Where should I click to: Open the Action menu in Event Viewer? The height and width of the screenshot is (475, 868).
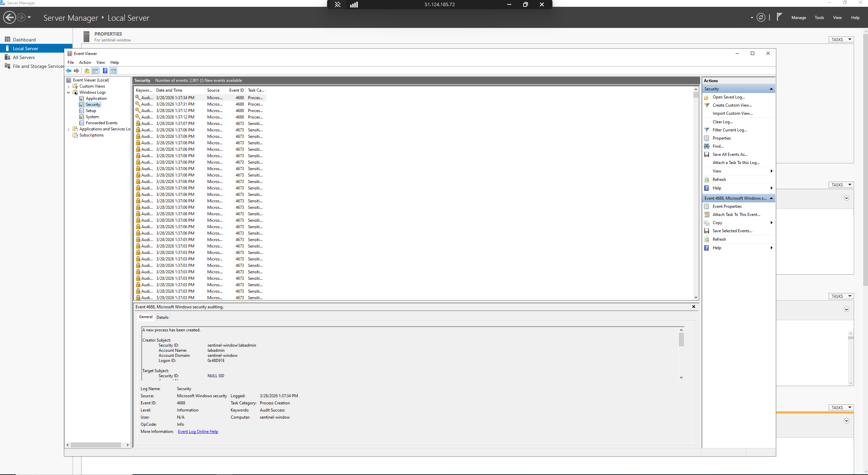(x=85, y=62)
